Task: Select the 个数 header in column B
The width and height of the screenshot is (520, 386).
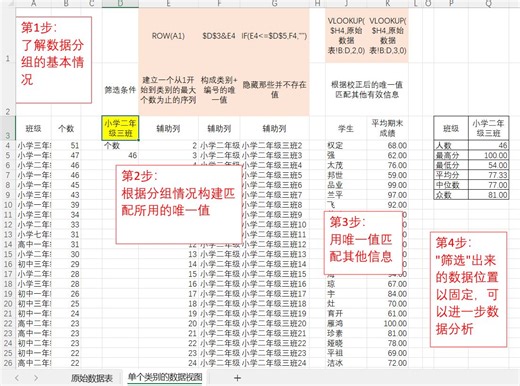Action: pyautogui.click(x=66, y=129)
